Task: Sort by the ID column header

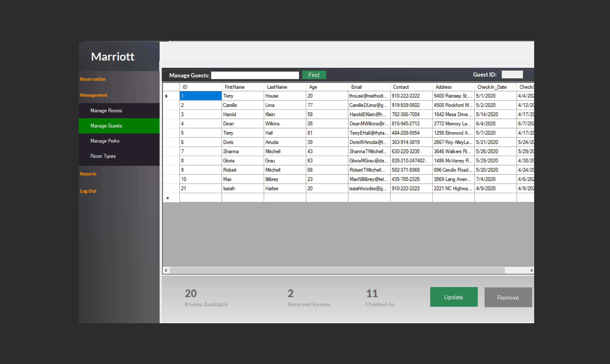Action: 201,87
